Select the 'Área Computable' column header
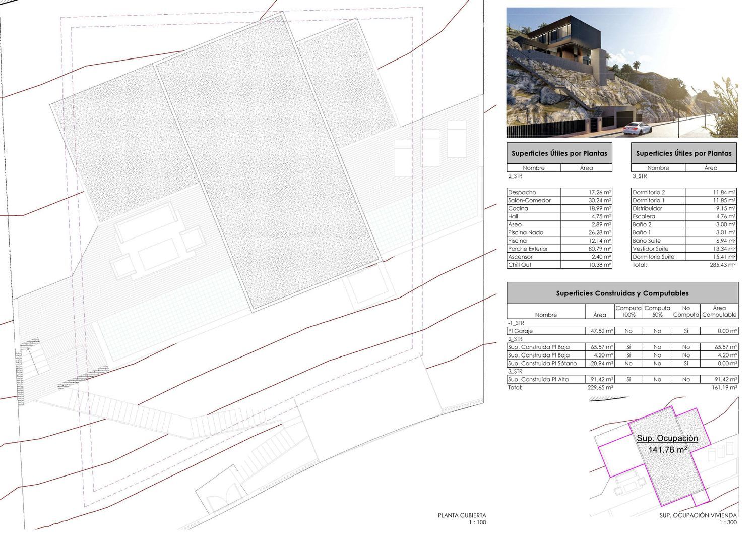Viewport: 756px width, 535px height. coord(719,311)
